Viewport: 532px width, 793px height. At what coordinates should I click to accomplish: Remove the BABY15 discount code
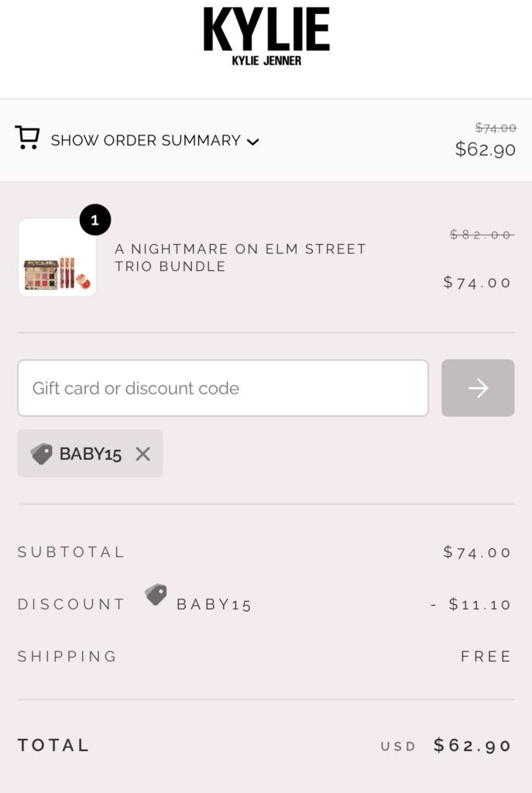tap(142, 454)
